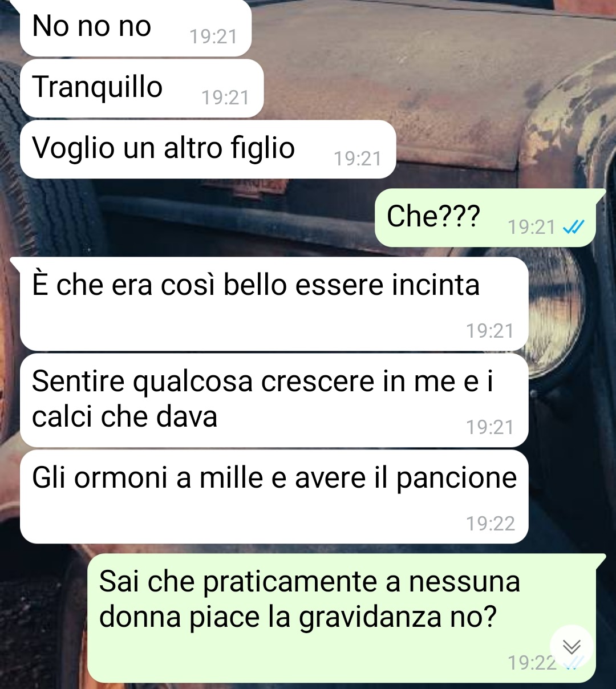Select the 'No no no' message bubble
Image resolution: width=616 pixels, height=689 pixels.
pos(136,28)
